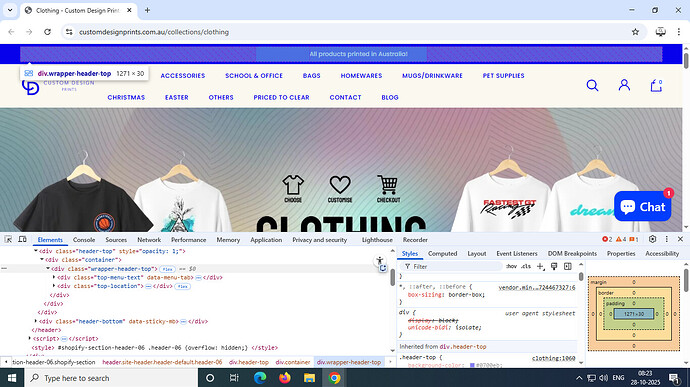Screen dimensions: 690x387
Task: Open the account user icon on site
Action: tap(624, 85)
